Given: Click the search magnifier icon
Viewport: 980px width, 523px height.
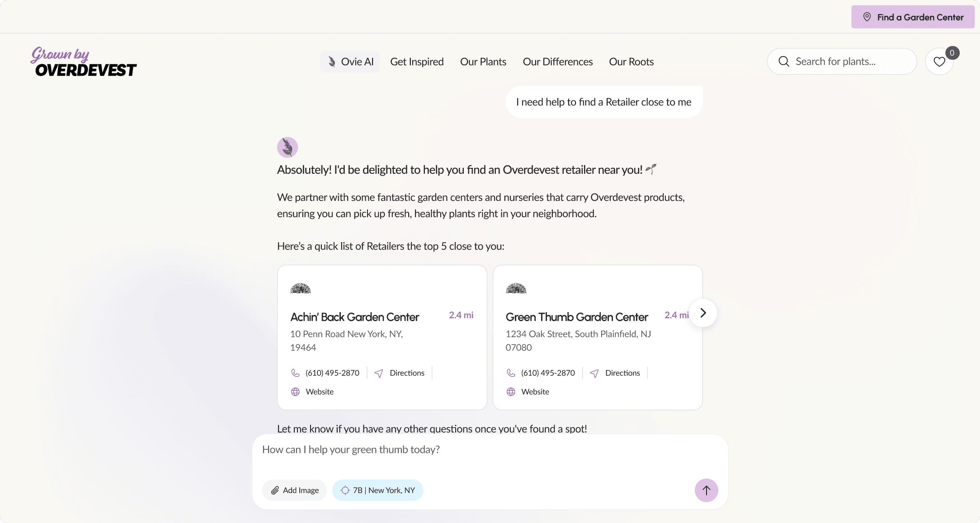Looking at the screenshot, I should 783,62.
